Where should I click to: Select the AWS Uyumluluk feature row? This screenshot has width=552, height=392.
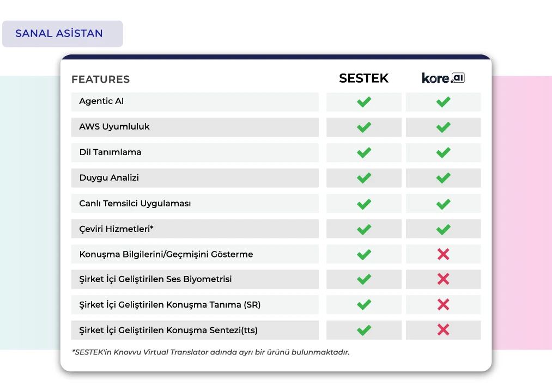coord(195,127)
